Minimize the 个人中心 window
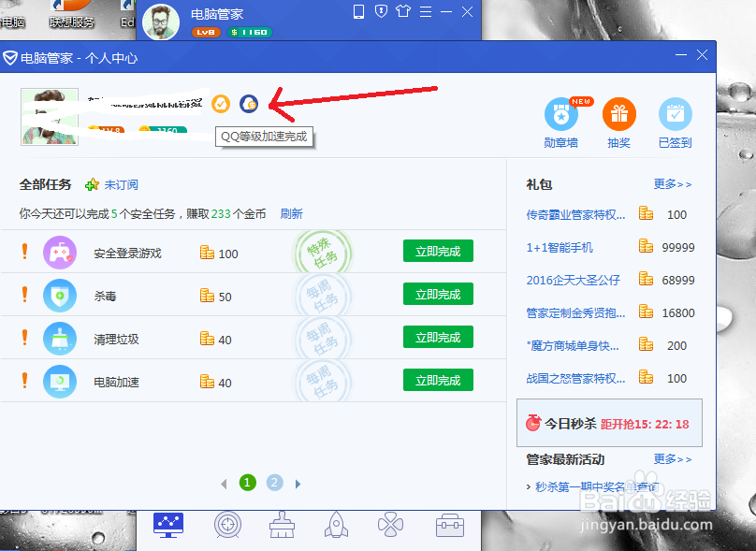This screenshot has width=756, height=551. pyautogui.click(x=681, y=55)
